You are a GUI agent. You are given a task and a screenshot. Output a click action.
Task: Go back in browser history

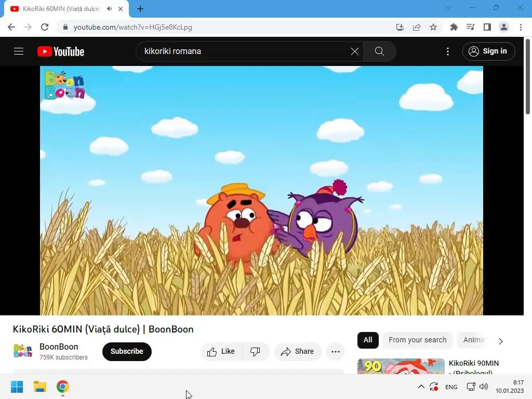11,27
